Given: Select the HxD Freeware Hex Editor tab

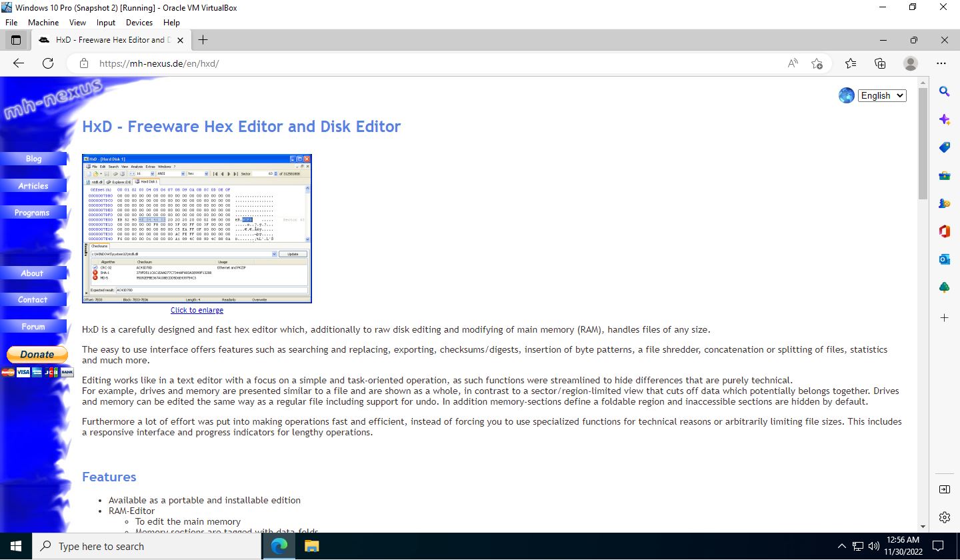Looking at the screenshot, I should tap(110, 40).
